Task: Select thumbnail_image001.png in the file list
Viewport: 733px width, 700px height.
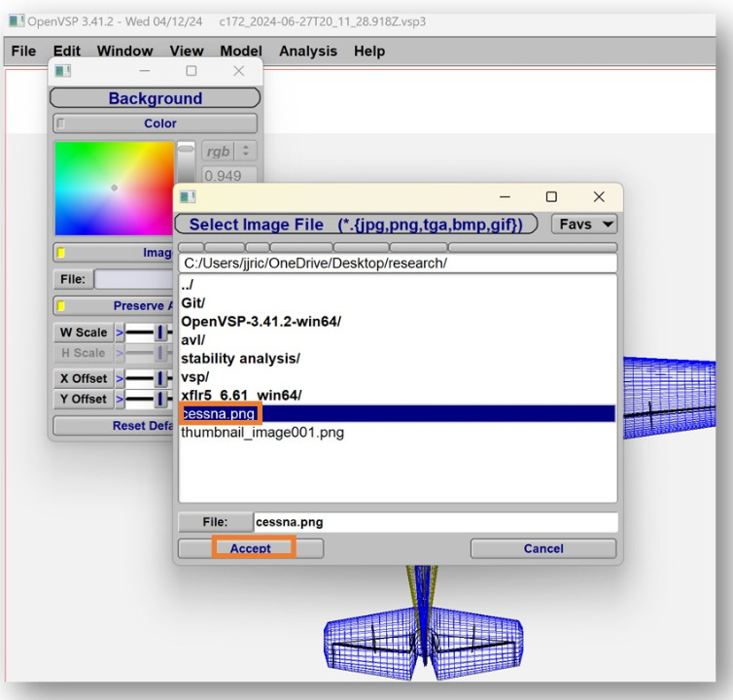Action: 262,433
